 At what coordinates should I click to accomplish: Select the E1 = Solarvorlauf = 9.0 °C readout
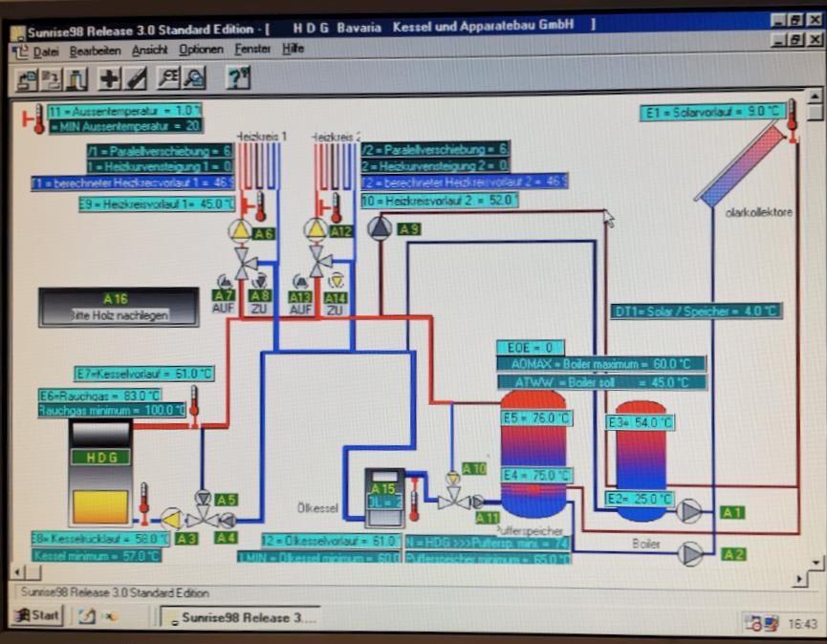coord(712,112)
